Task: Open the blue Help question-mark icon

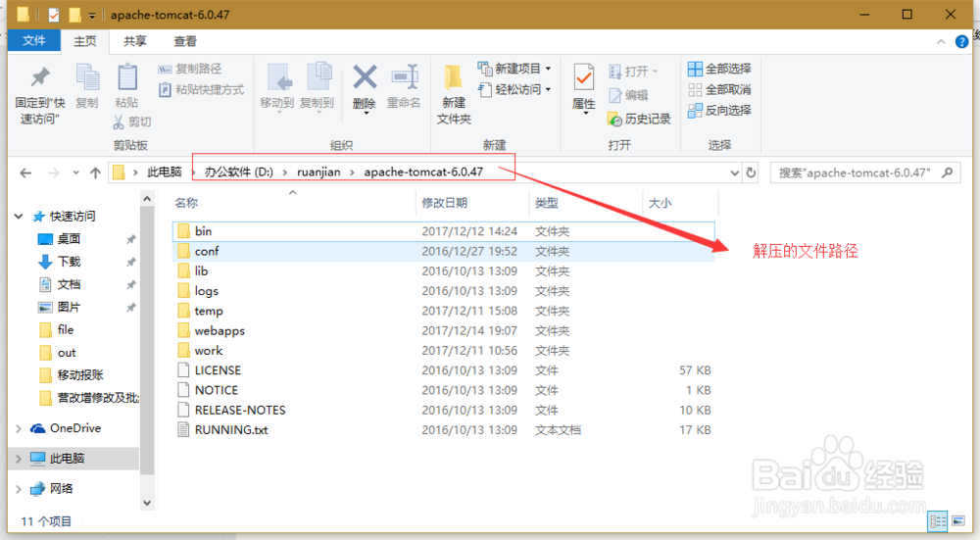Action: point(962,42)
